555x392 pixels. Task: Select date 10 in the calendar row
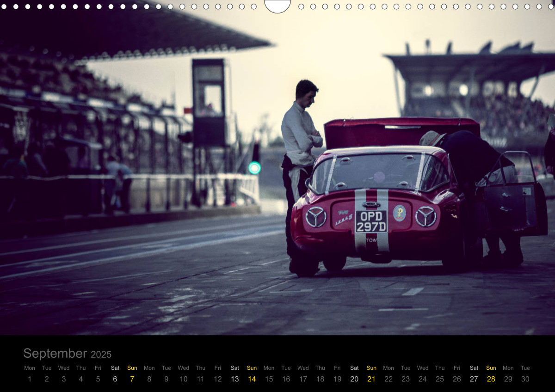coord(184,379)
